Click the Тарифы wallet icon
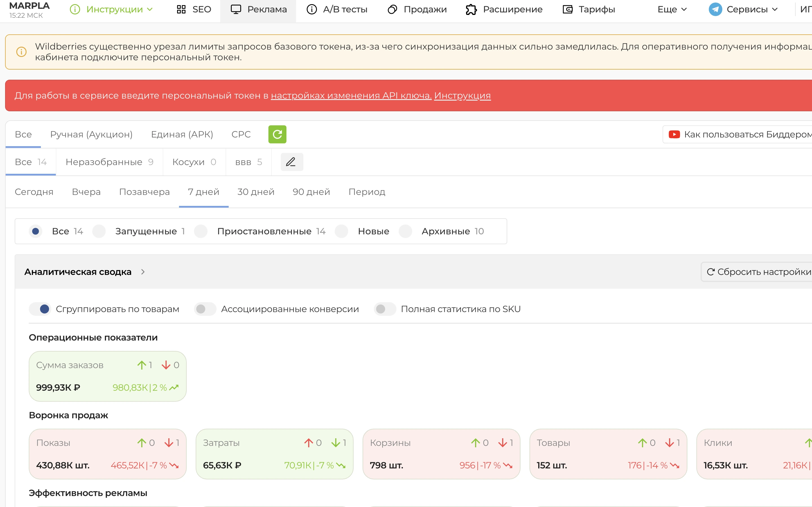 tap(567, 9)
